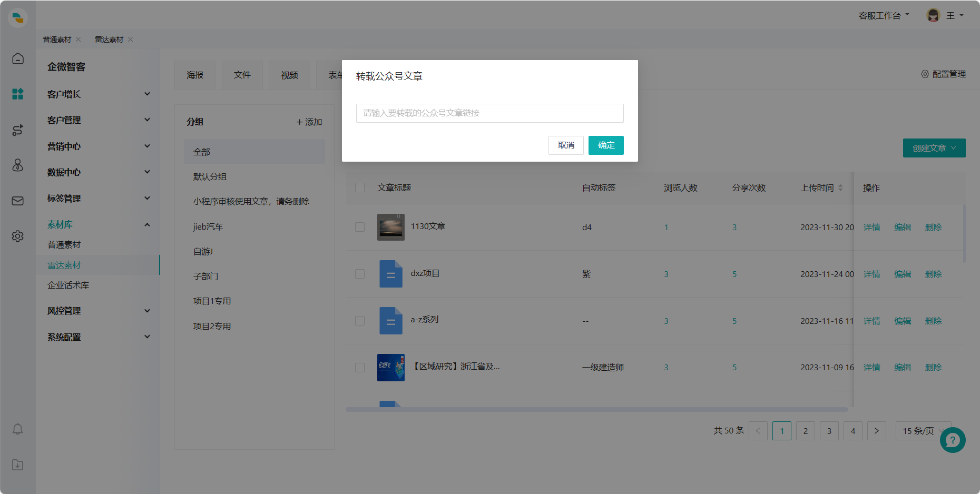The height and width of the screenshot is (494, 980).
Task: Open 普通素材 in sidebar
Action: [x=64, y=245]
